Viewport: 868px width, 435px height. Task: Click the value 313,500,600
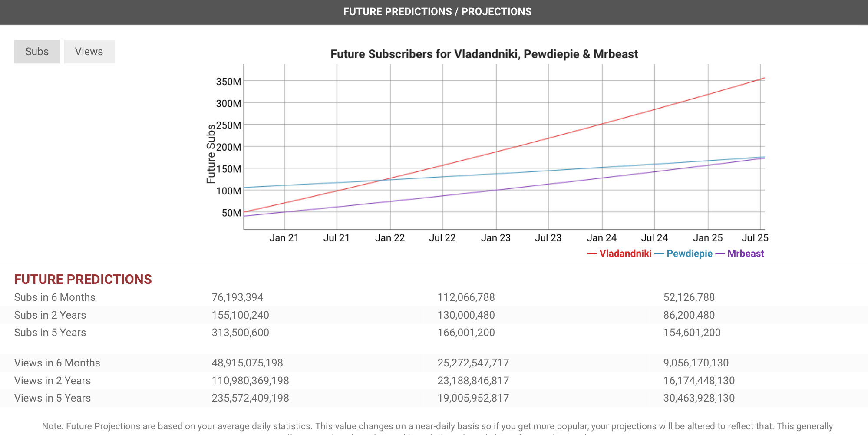[x=241, y=333]
